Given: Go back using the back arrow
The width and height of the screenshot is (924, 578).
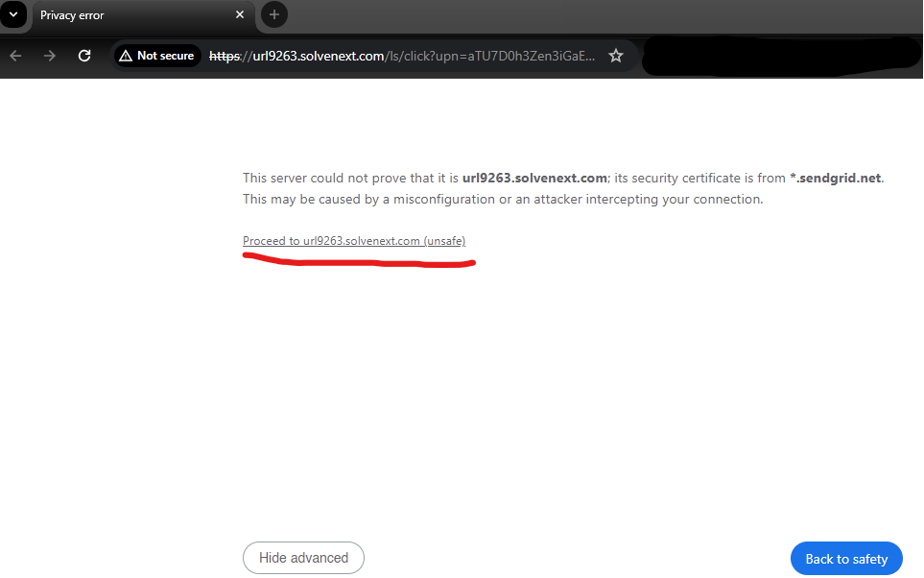Looking at the screenshot, I should pos(16,56).
